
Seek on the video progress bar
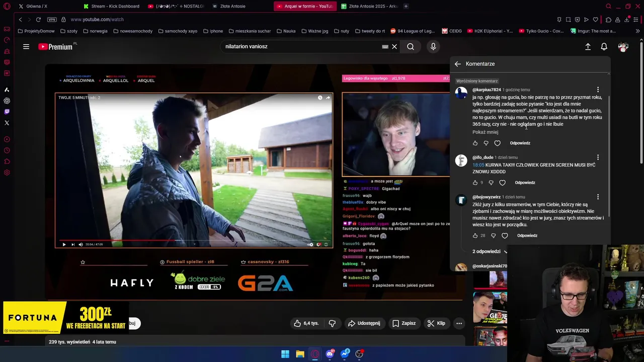(x=194, y=240)
